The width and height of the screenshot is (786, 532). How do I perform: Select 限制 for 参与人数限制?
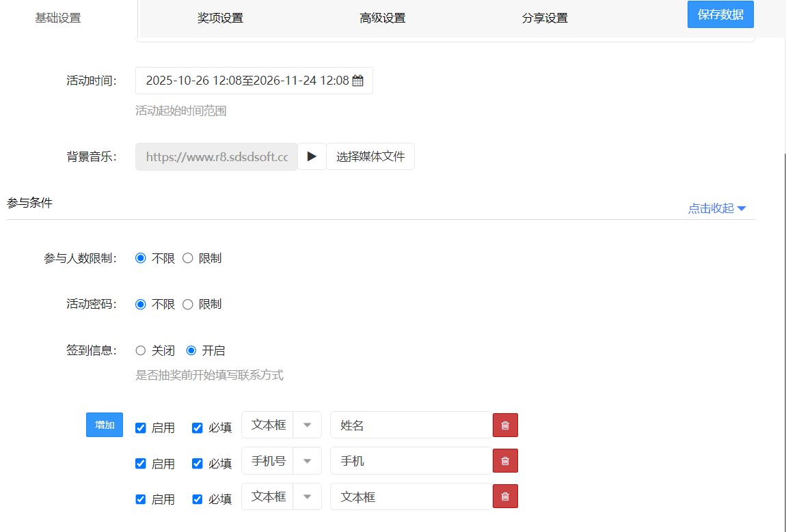point(187,258)
